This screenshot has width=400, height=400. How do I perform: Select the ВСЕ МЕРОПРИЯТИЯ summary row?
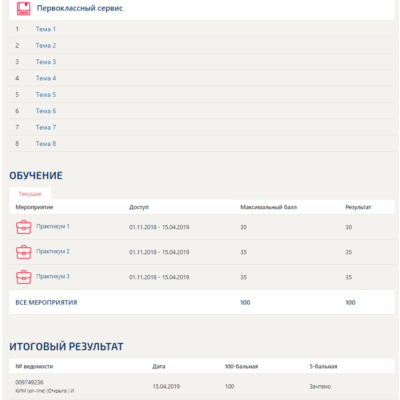(202, 302)
